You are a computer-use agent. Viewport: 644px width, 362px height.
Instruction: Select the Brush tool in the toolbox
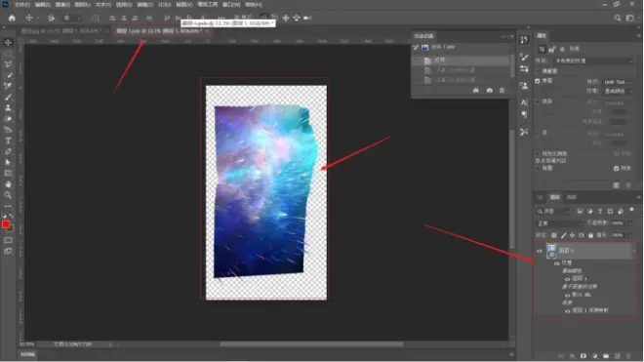pyautogui.click(x=8, y=97)
